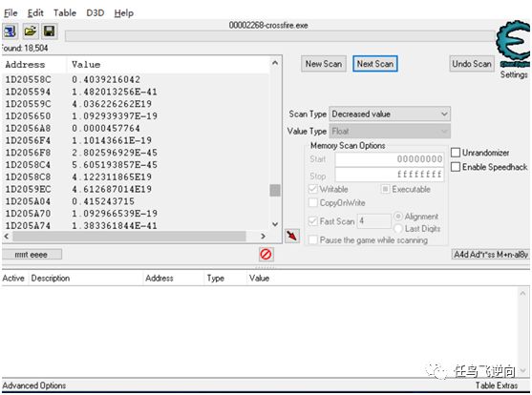Open Cheat Engine logo settings
532x395 pixels.
click(x=513, y=43)
